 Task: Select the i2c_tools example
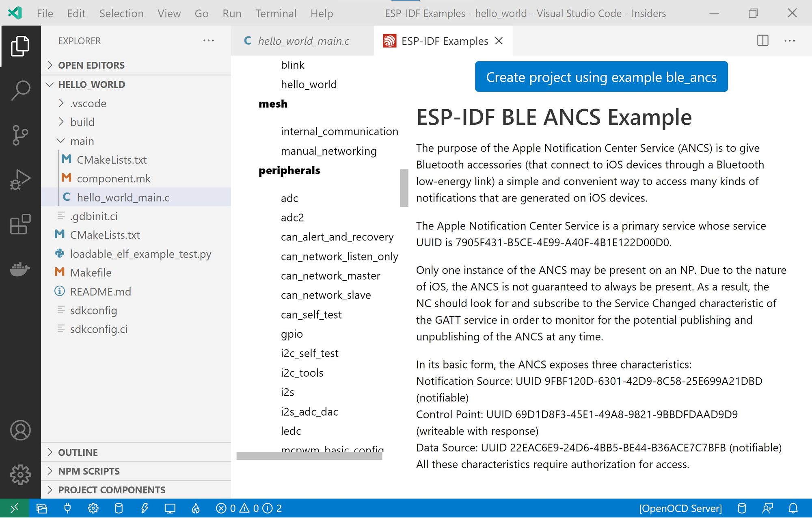coord(302,373)
